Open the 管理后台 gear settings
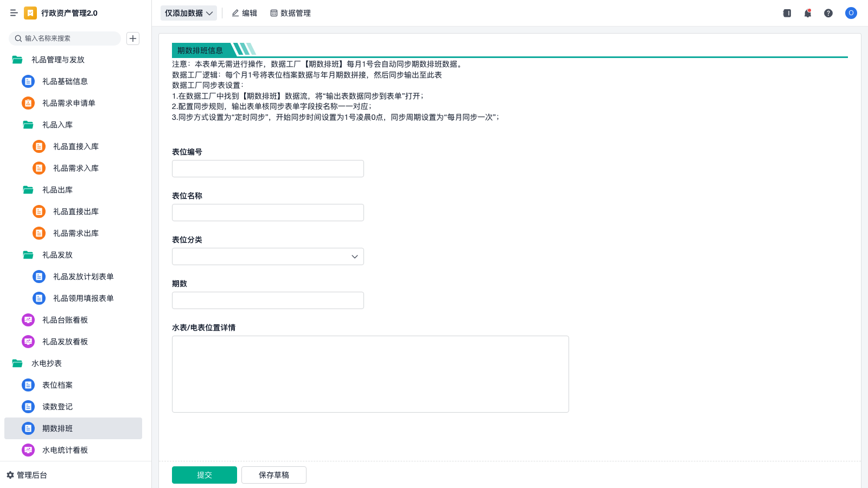Viewport: 868px width, 488px height. pyautogui.click(x=27, y=475)
